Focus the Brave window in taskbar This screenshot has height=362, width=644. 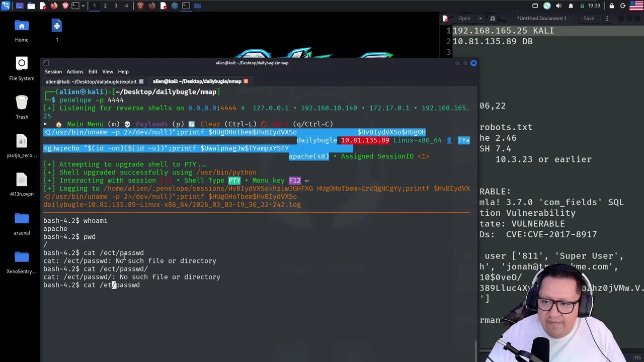point(140,6)
